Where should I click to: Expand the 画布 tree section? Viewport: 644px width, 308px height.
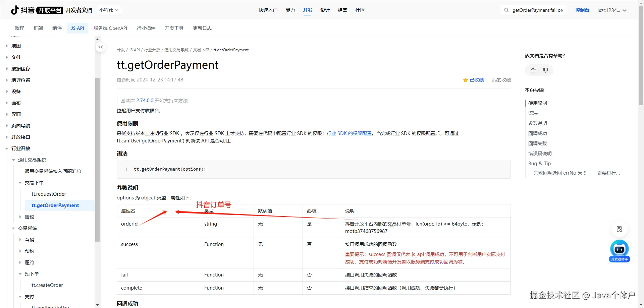[7, 103]
